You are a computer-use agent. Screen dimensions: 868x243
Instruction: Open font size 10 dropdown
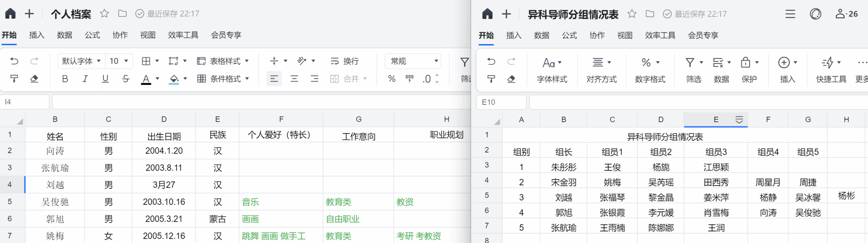[x=119, y=61]
